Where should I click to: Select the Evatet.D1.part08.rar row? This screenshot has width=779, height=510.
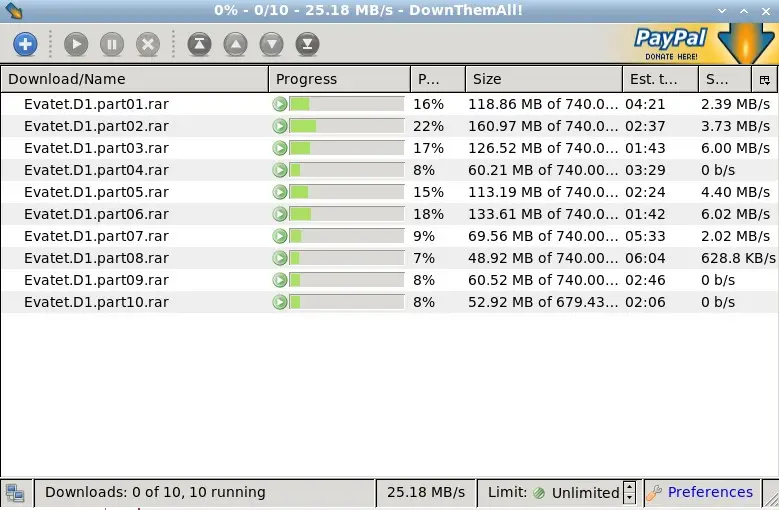[390, 258]
